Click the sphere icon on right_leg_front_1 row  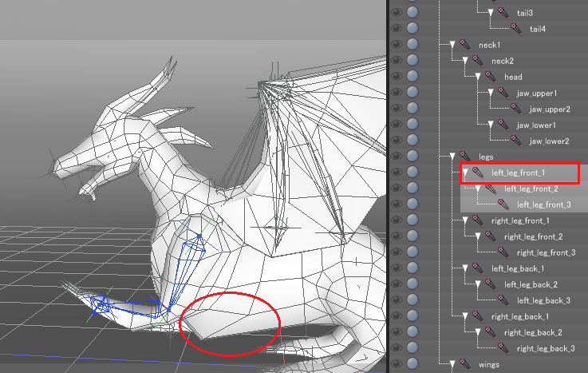point(412,220)
